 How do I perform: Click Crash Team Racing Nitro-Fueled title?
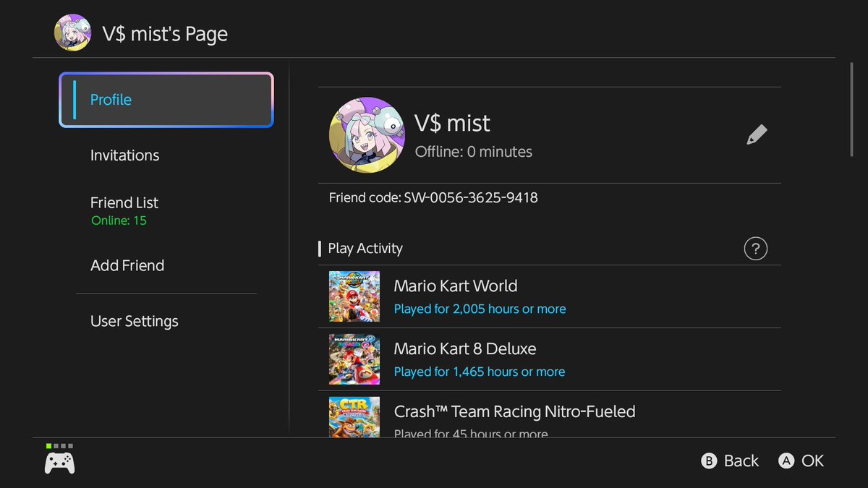[514, 411]
